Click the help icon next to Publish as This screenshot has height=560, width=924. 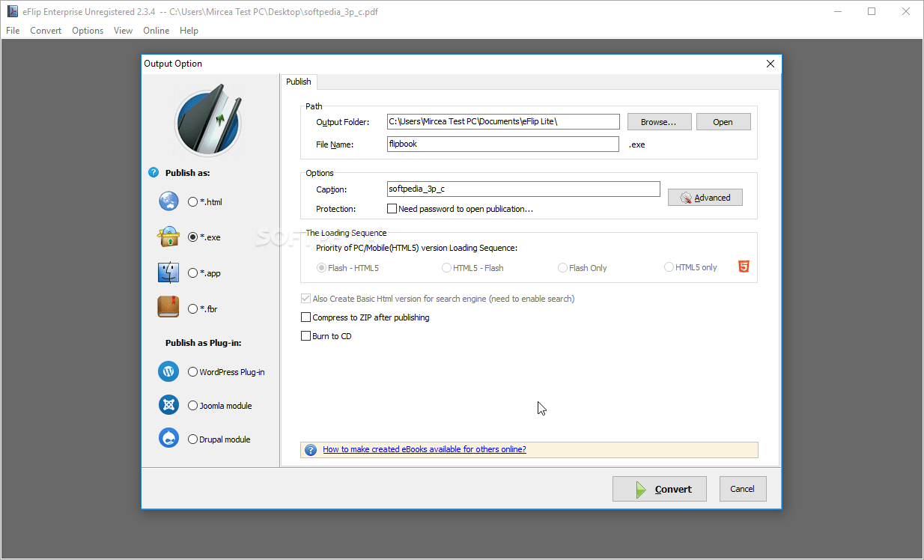[x=154, y=173]
